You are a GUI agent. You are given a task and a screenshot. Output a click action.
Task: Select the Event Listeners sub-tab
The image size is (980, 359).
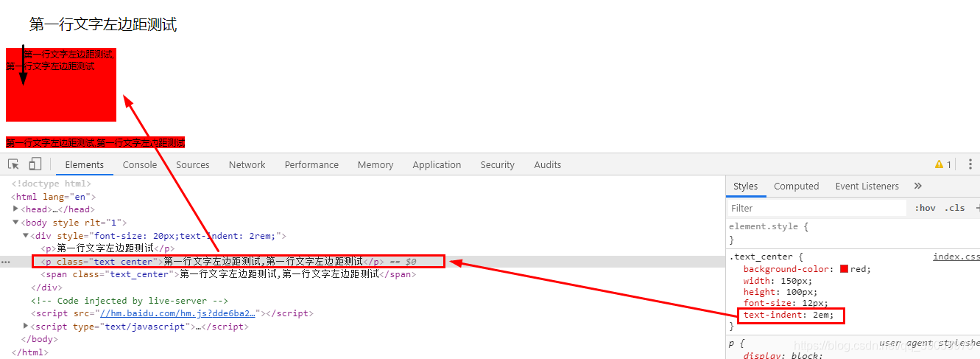click(867, 186)
